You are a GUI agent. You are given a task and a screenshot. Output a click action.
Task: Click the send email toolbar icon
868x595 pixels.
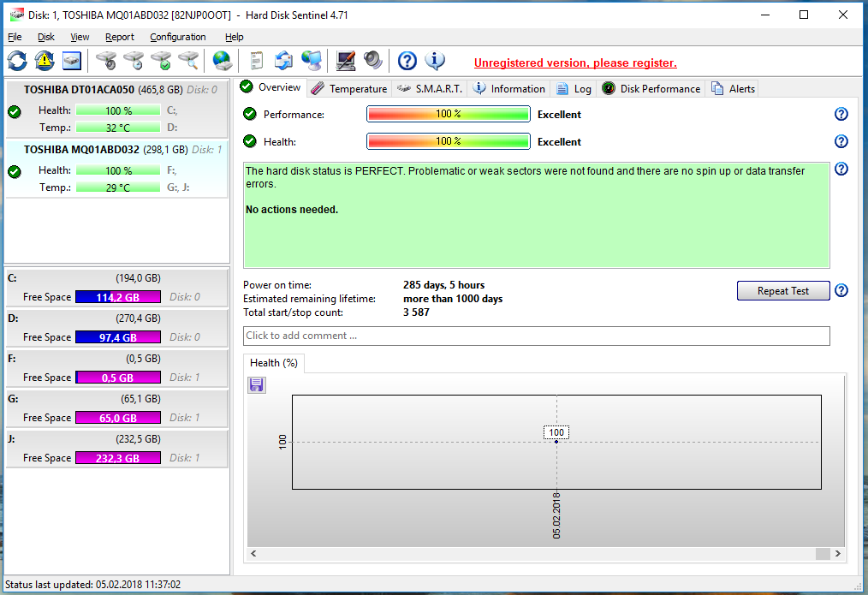tap(283, 61)
